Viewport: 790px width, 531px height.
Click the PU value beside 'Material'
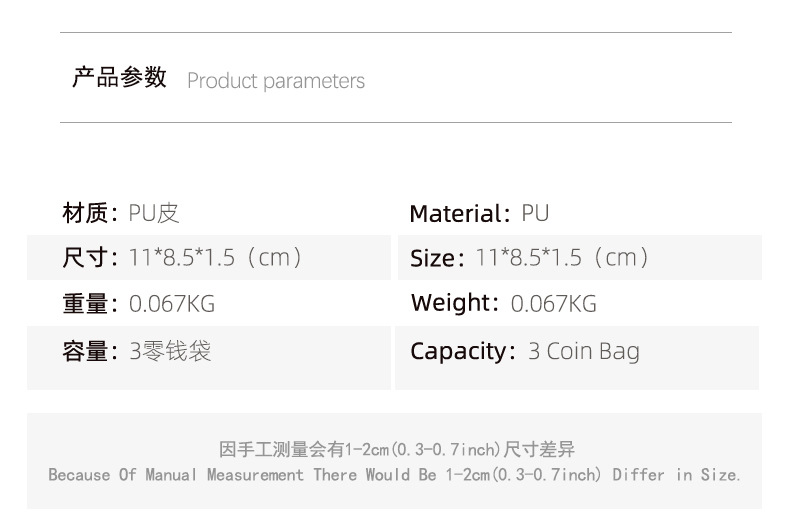(x=535, y=214)
